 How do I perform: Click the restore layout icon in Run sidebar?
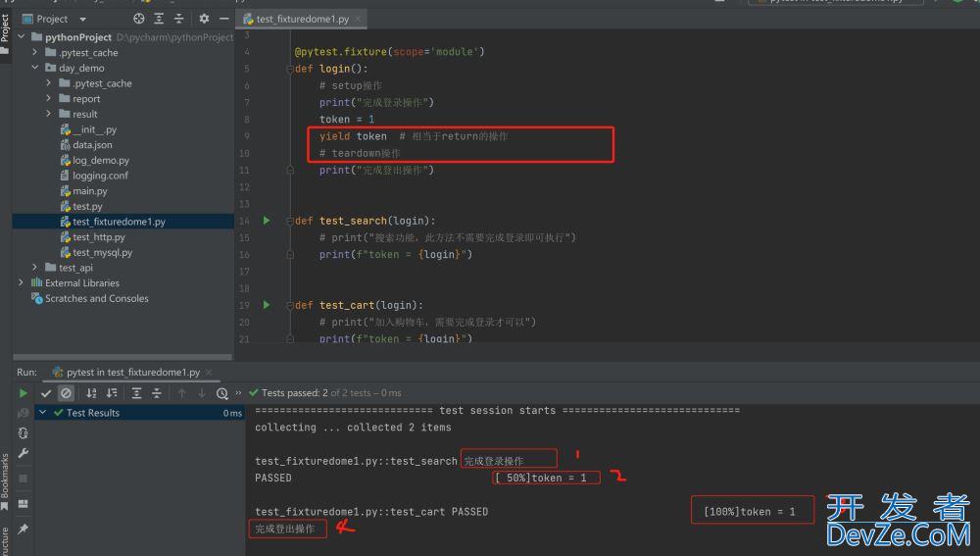tap(24, 504)
